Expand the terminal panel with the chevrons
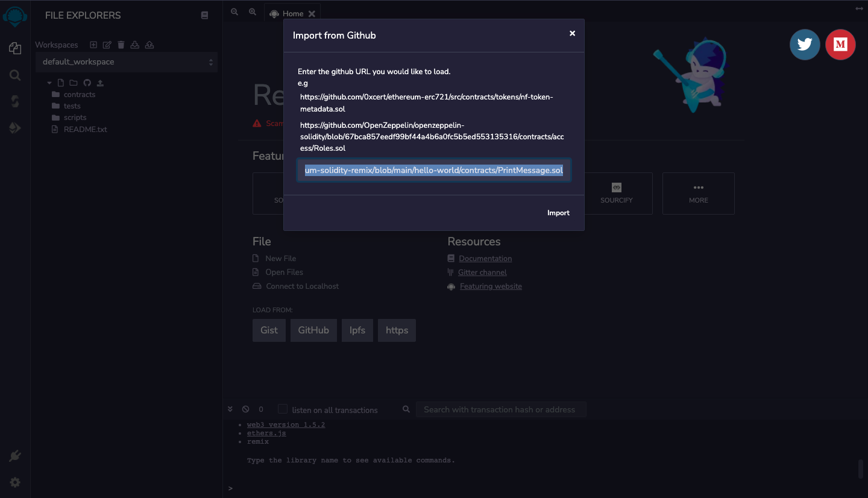The image size is (868, 498). (230, 408)
